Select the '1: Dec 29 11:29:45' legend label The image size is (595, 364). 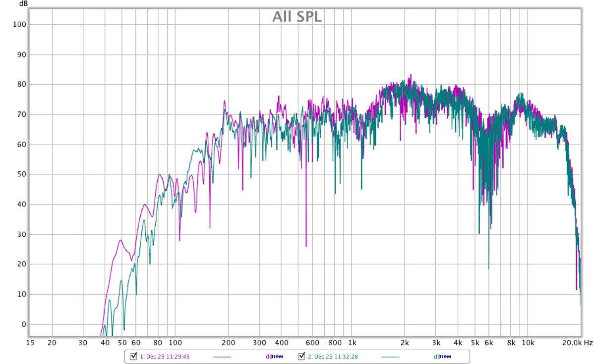[x=165, y=357]
